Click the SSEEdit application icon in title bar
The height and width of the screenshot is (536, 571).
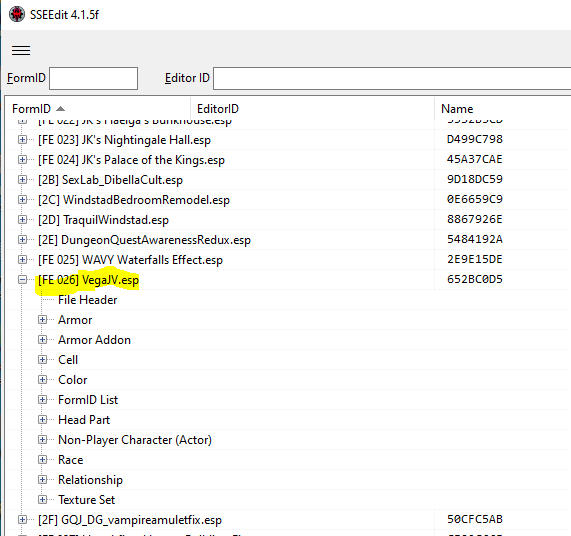17,15
